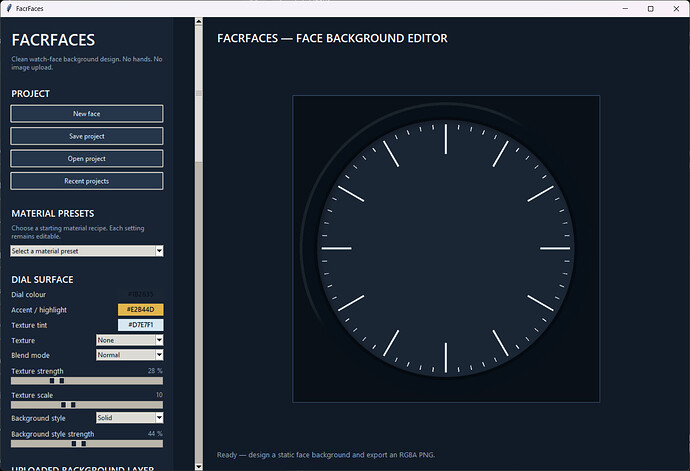Click the 'Texture strength' label

[x=37, y=371]
